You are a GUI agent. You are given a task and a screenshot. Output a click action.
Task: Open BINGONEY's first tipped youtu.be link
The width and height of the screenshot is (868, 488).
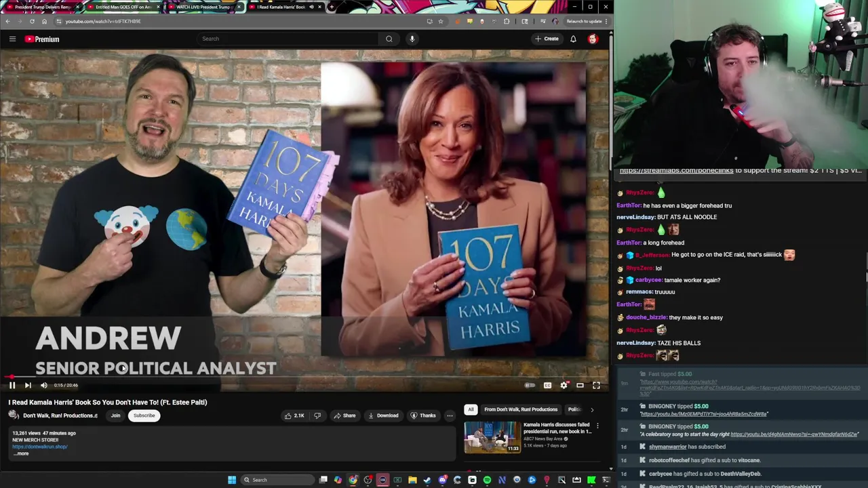(x=704, y=414)
